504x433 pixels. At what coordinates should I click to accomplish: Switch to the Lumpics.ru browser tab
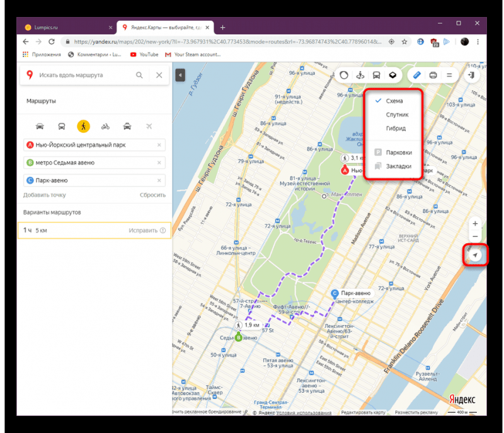[x=67, y=27]
